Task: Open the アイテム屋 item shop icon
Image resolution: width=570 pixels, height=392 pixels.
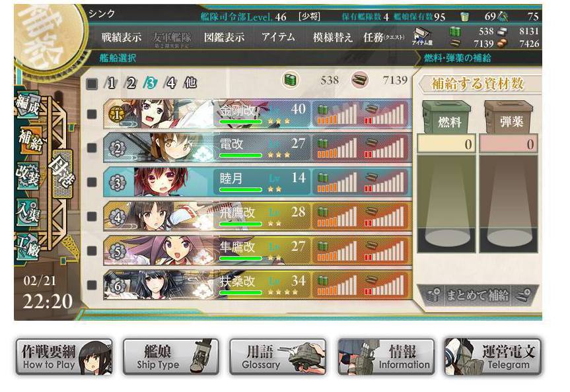Action: click(x=422, y=37)
